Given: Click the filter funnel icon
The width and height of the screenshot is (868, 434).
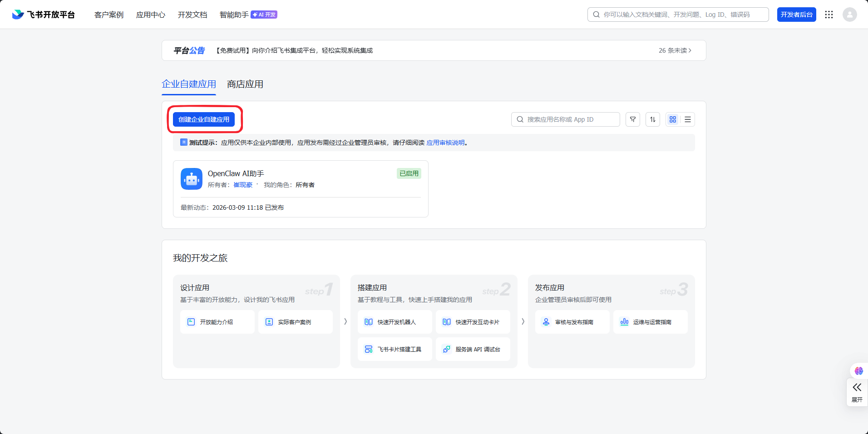Looking at the screenshot, I should coord(632,119).
